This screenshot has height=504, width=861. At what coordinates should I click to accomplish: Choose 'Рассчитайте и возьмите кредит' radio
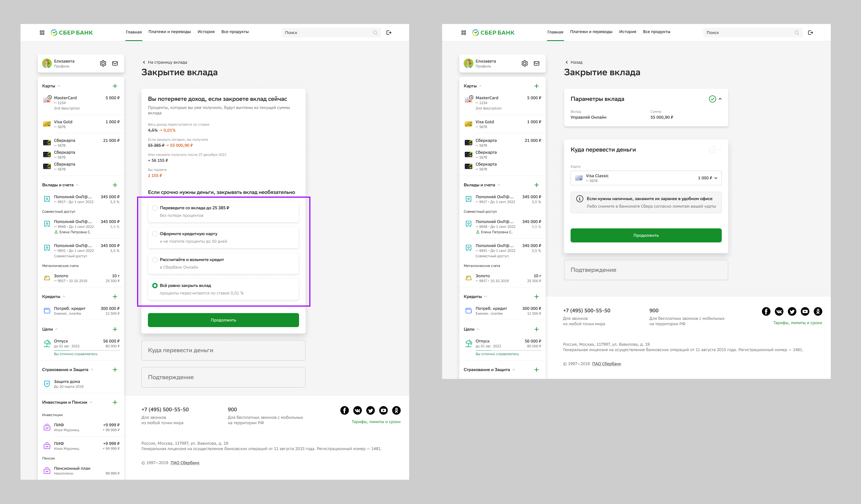tap(155, 260)
